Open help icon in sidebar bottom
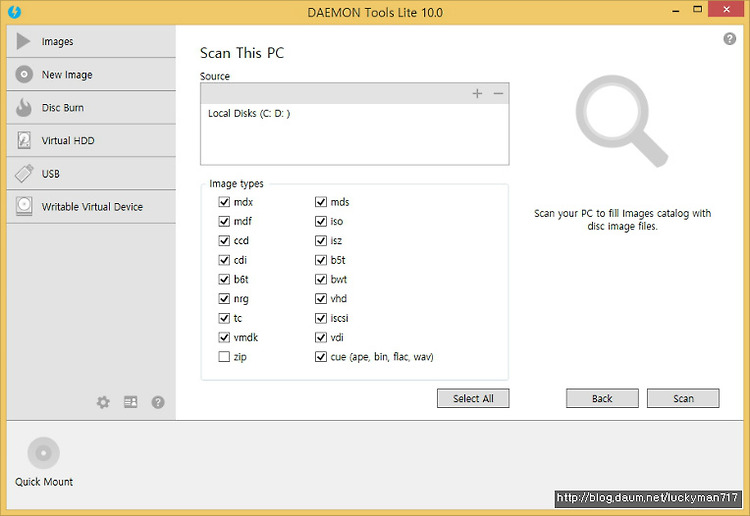The height and width of the screenshot is (516, 750). tap(158, 402)
